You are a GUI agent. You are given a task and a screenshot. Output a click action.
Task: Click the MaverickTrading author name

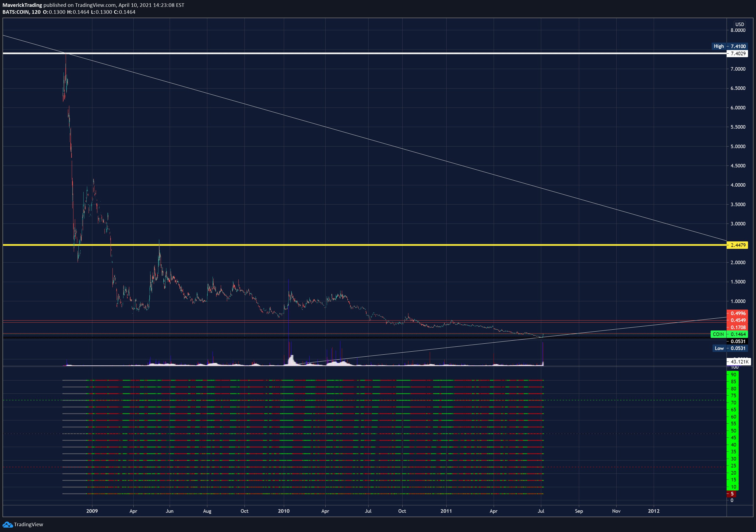[x=22, y=5]
